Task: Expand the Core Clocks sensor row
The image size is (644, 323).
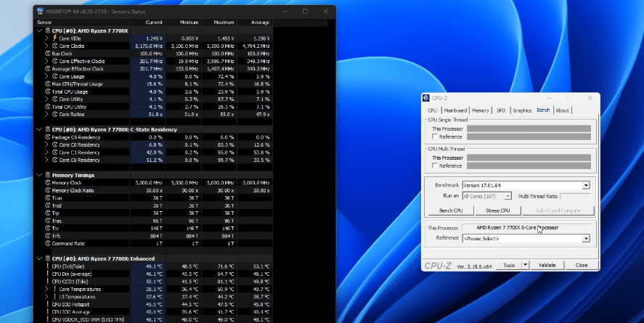Action: tap(48, 46)
